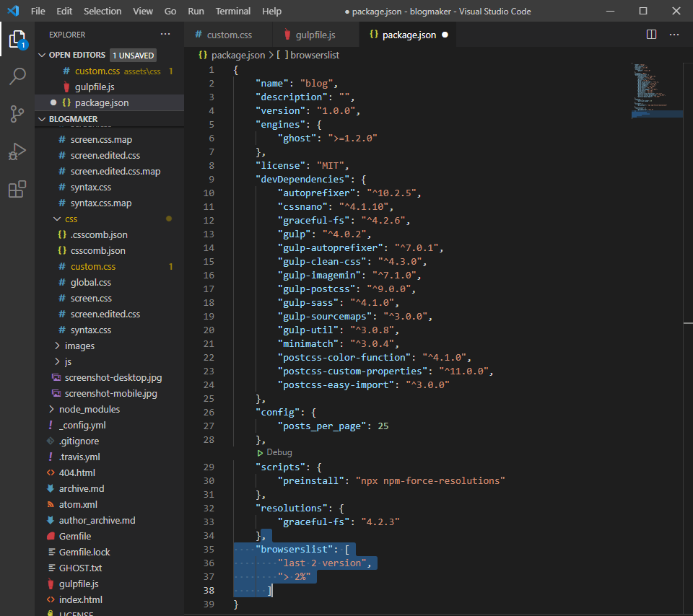Click the code minimap preview
Screen dimensions: 693x616
(656, 90)
